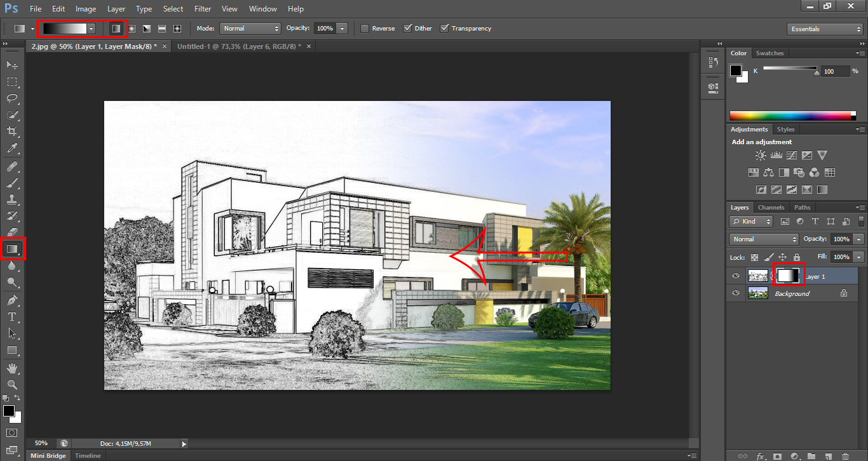Screen dimensions: 868x461
Task: Uncheck the Dither option
Action: 408,29
